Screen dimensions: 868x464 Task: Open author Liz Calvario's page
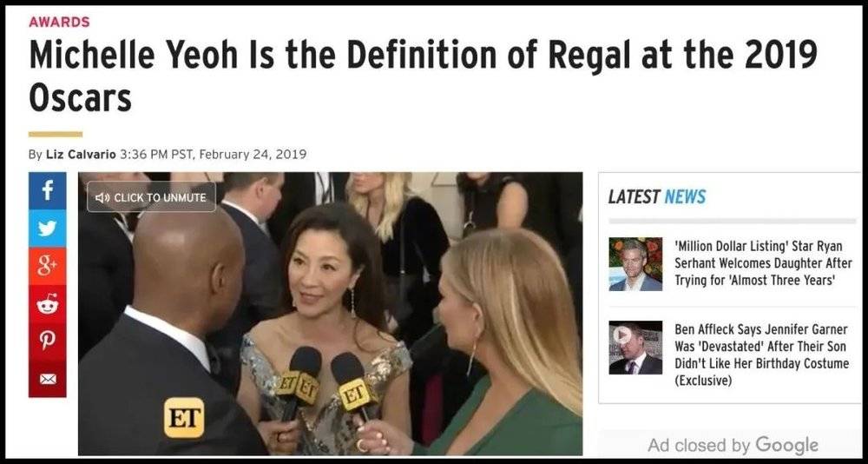pyautogui.click(x=81, y=154)
